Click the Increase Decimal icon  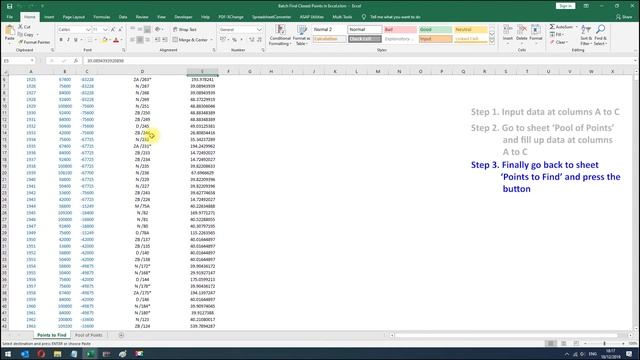[x=251, y=40]
